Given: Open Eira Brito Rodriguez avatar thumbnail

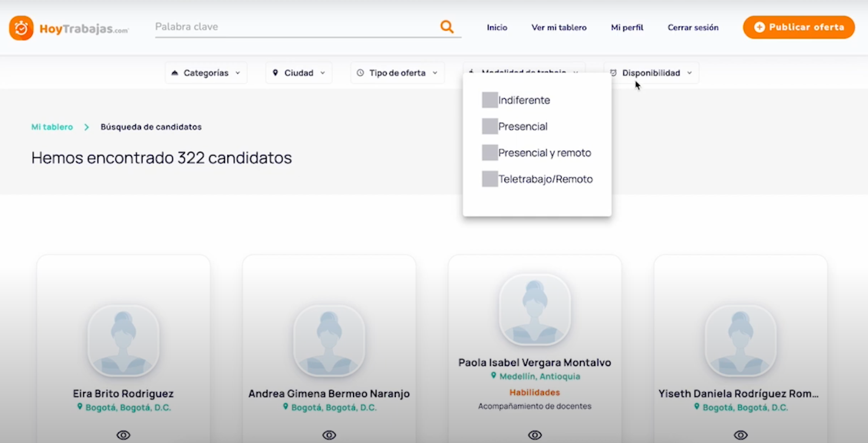Looking at the screenshot, I should tap(123, 341).
